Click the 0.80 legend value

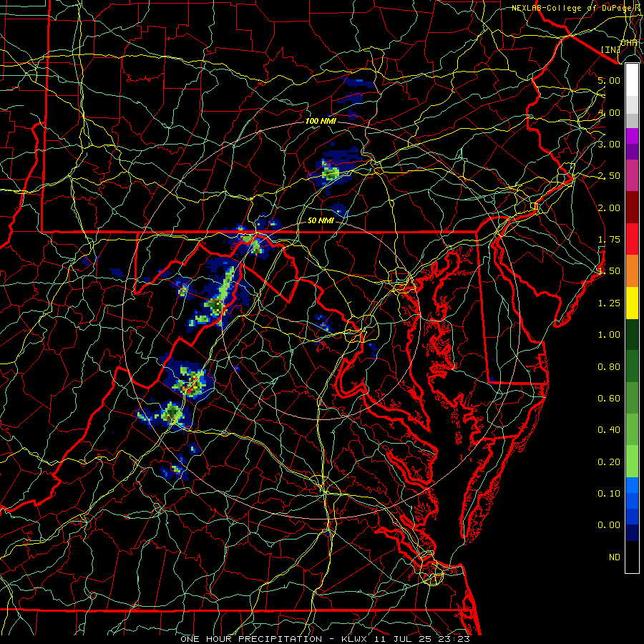(609, 367)
